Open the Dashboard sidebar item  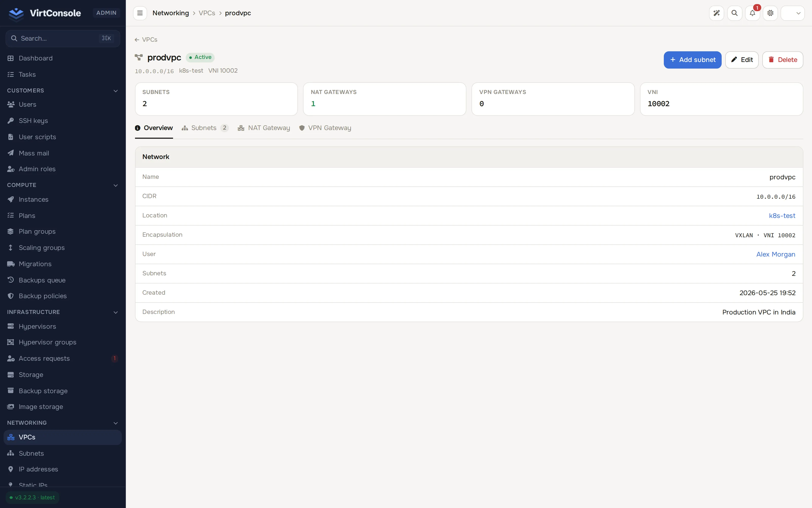pyautogui.click(x=63, y=58)
